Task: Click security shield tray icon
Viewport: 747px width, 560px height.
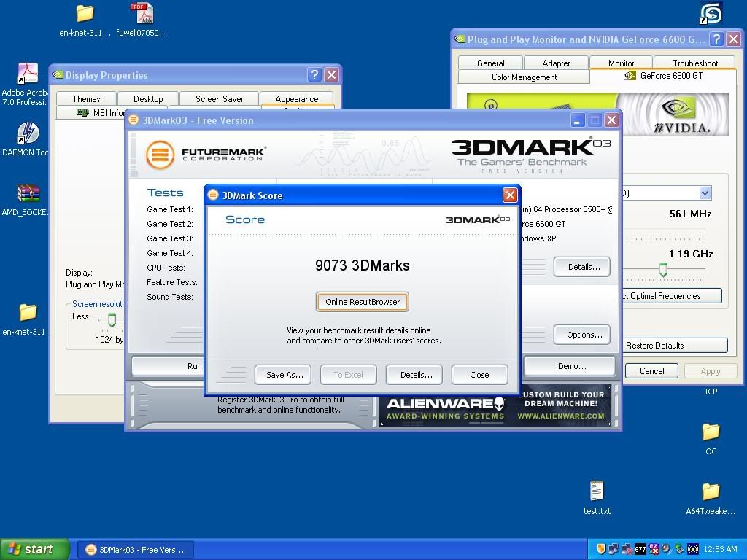Action: 601,549
